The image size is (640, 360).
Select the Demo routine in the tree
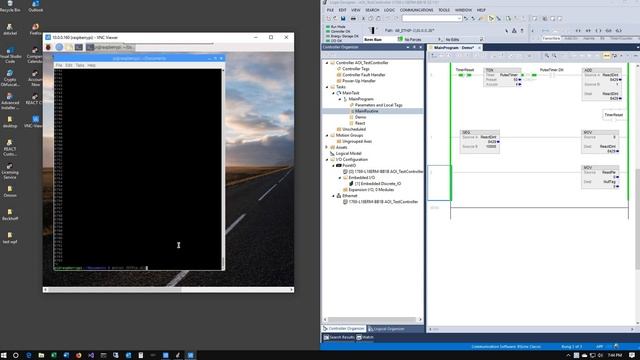[x=360, y=117]
